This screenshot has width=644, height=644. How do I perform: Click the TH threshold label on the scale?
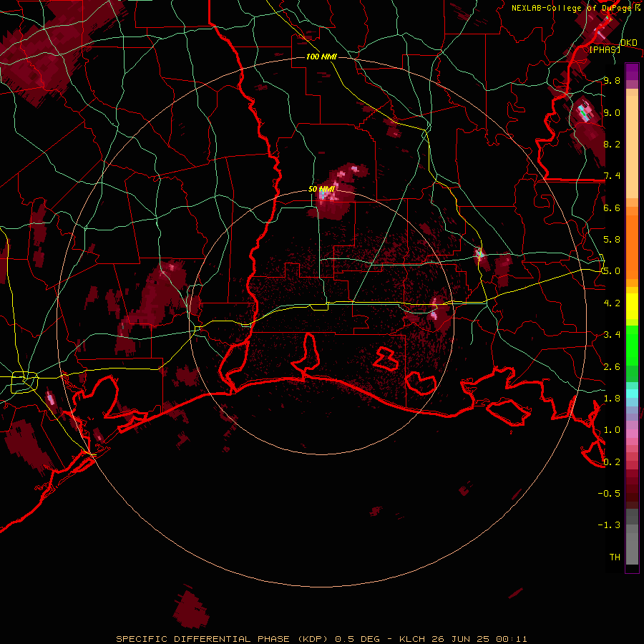[615, 557]
